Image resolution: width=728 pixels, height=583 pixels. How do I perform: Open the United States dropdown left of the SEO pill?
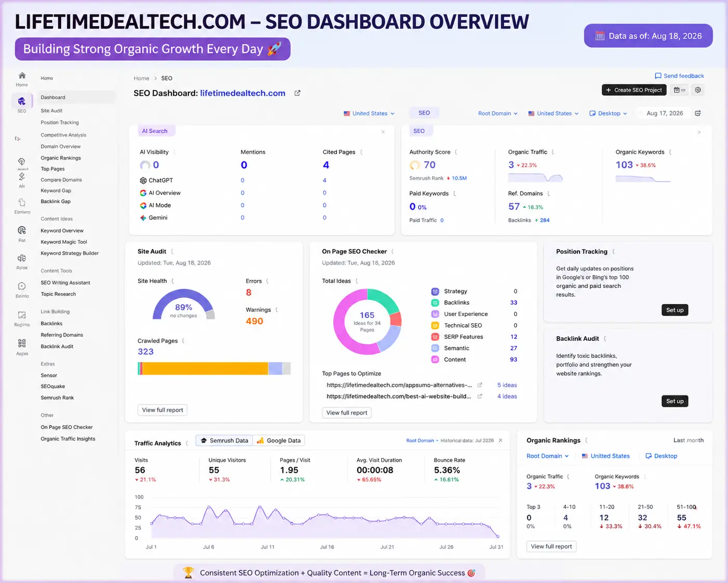369,113
